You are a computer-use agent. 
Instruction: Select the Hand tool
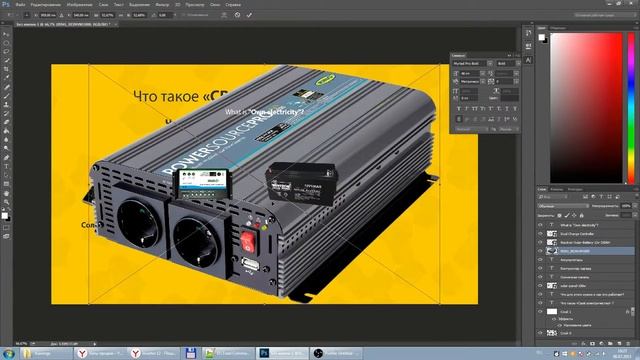[x=6, y=193]
